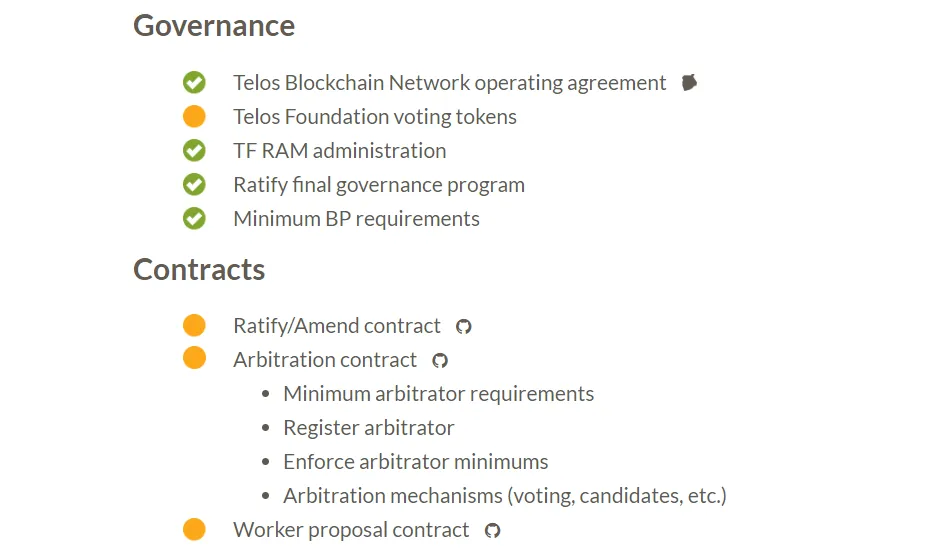Select the Ratify/Amend contract text
This screenshot has width=926, height=560.
pyautogui.click(x=337, y=326)
